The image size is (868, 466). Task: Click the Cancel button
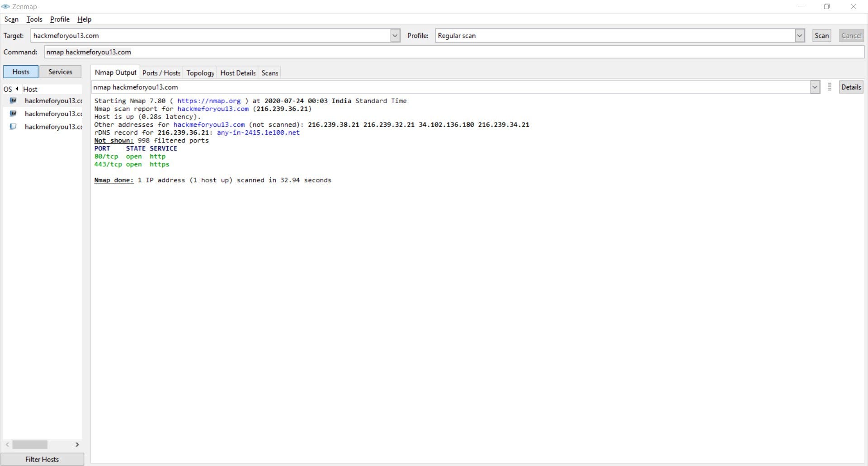(x=851, y=35)
